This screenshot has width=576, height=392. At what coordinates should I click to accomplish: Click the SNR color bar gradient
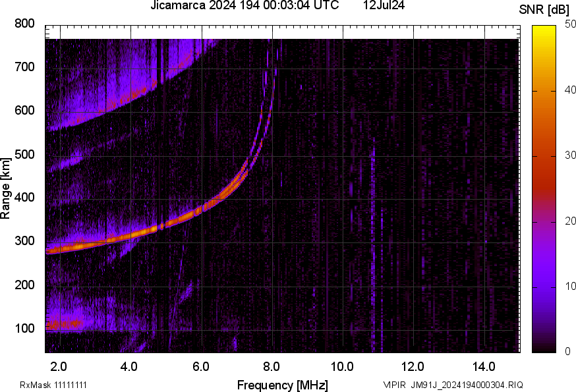coord(544,189)
